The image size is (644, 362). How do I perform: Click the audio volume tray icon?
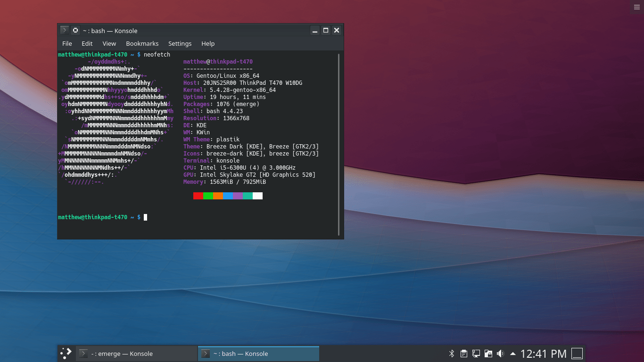tap(500, 354)
